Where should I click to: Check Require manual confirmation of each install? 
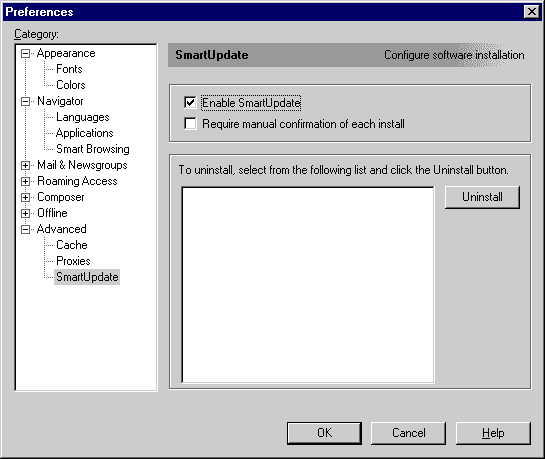[x=190, y=123]
